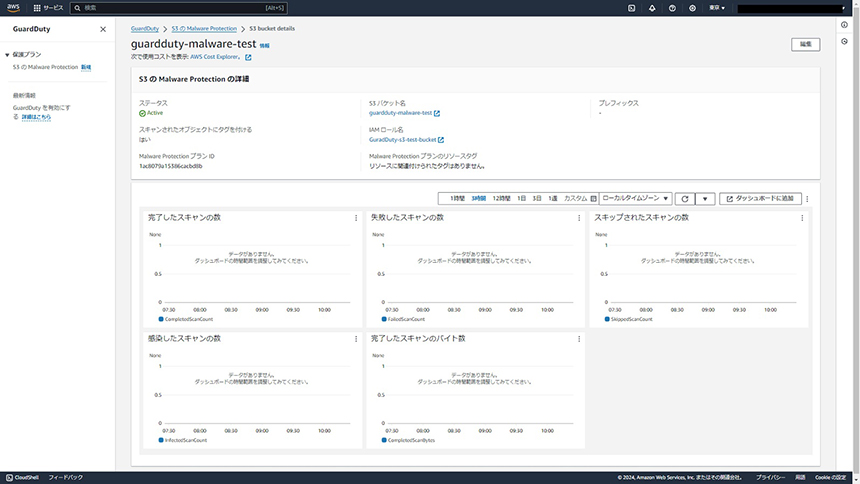Open options menu for 完了したスキャンのバイト数 chart
The width and height of the screenshot is (860, 484).
(x=579, y=339)
